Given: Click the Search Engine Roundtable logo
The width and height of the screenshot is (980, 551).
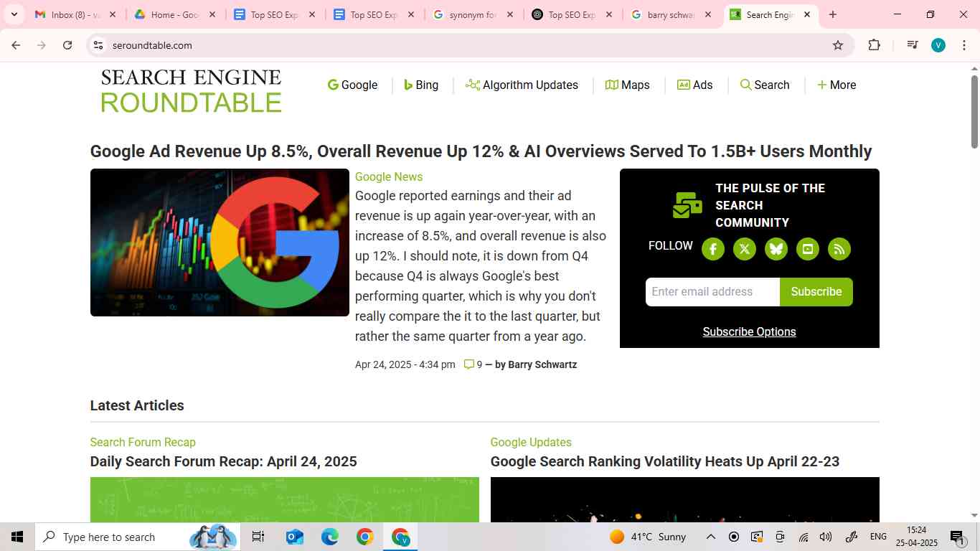Looking at the screenshot, I should point(190,90).
